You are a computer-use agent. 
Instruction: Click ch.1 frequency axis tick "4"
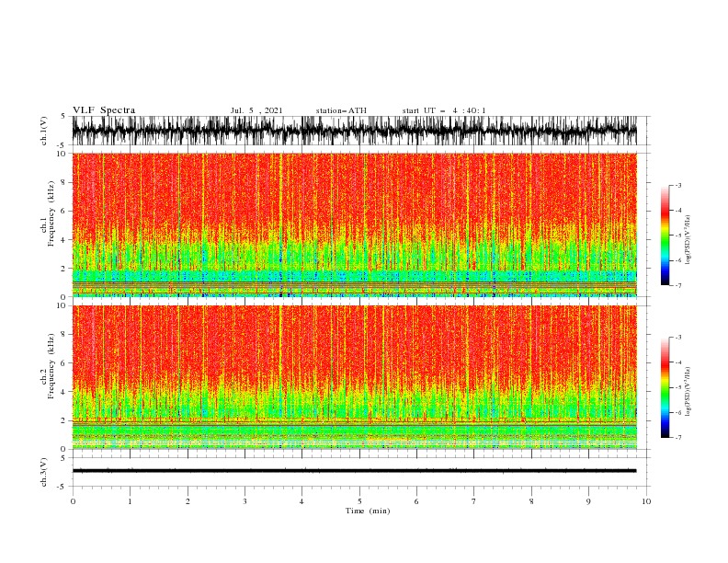64,240
